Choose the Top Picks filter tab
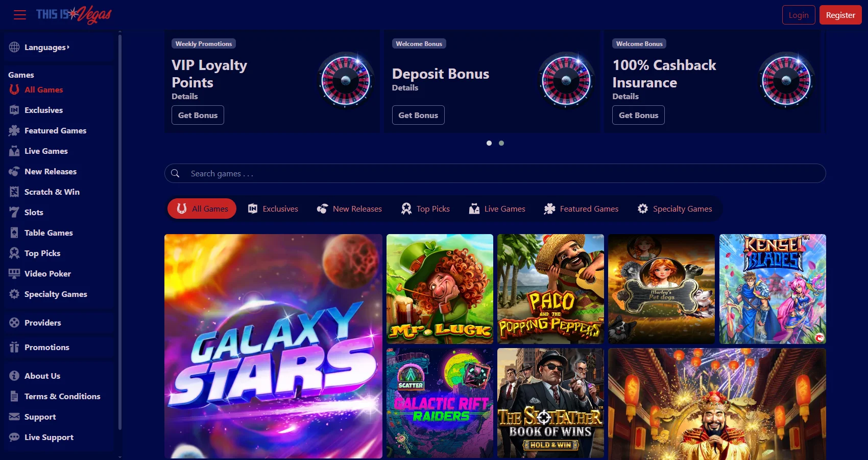The width and height of the screenshot is (868, 460). (425, 209)
